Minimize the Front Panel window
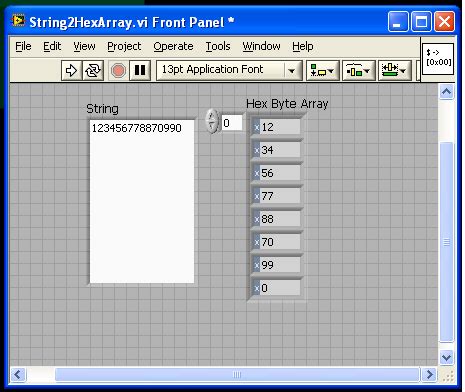Image resolution: width=465 pixels, height=392 pixels. tap(398, 22)
